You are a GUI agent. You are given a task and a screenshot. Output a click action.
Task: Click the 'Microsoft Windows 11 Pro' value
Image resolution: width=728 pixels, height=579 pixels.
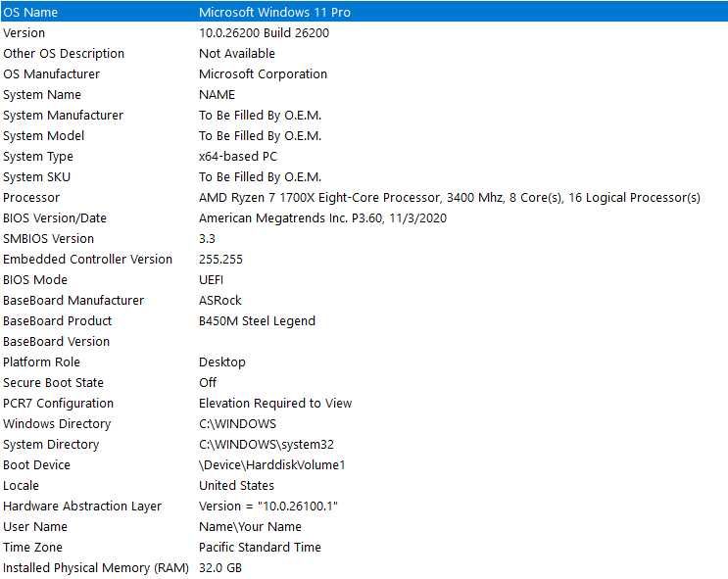tap(274, 12)
